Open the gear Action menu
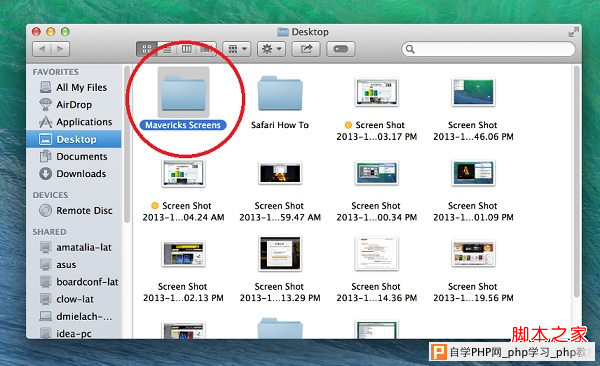 coord(271,49)
